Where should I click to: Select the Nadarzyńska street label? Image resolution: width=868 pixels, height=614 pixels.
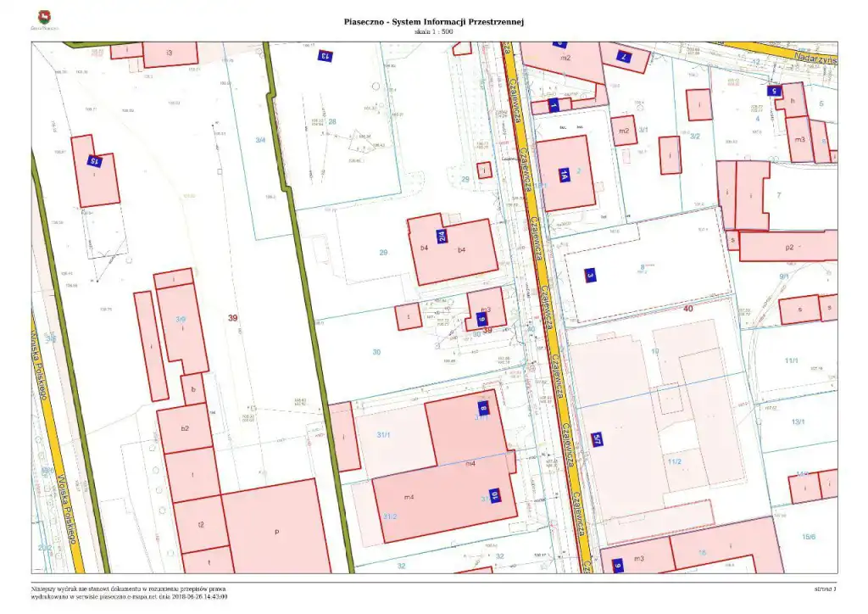(x=815, y=60)
